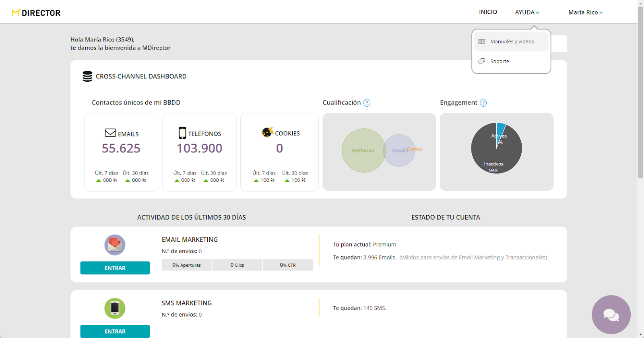The height and width of the screenshot is (338, 644).
Task: Click the Email Marketing envelope icon
Action: click(x=115, y=245)
